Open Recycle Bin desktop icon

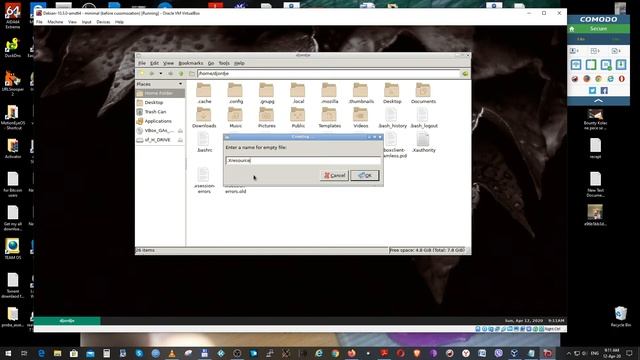point(621,317)
